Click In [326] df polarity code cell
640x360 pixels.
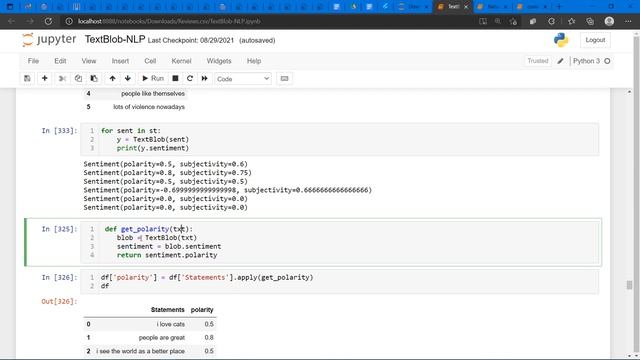pos(340,282)
